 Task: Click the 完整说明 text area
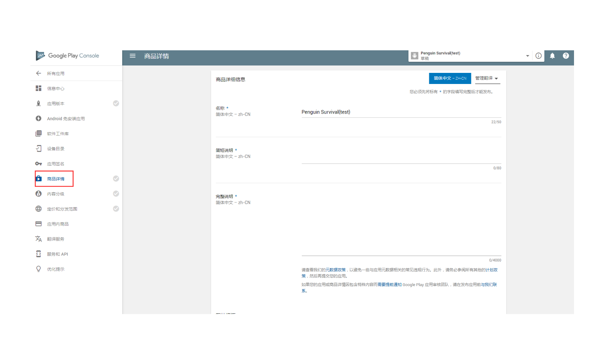401,226
